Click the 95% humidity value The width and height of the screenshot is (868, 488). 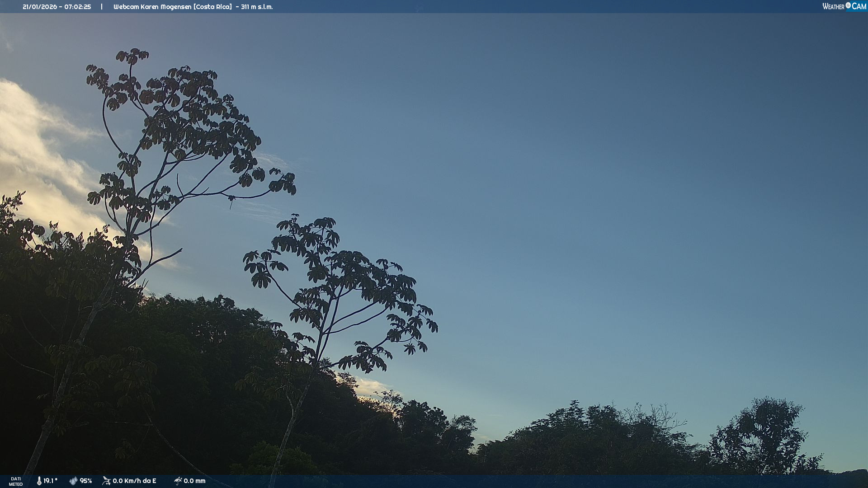click(86, 481)
